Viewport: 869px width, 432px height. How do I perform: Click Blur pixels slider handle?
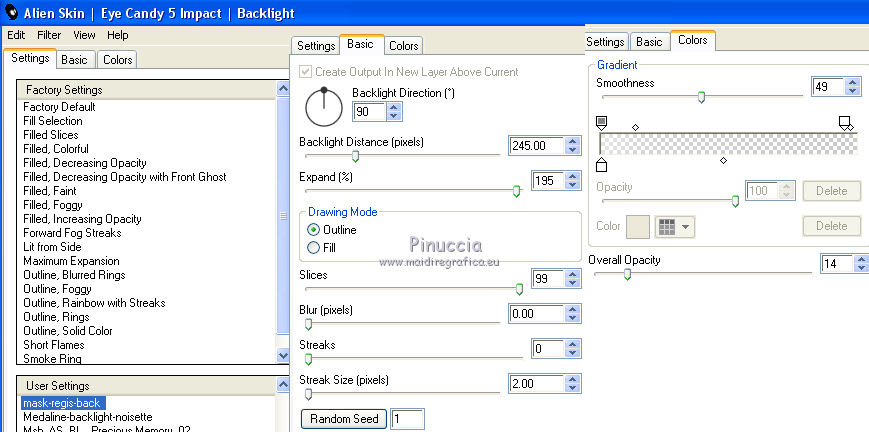309,324
